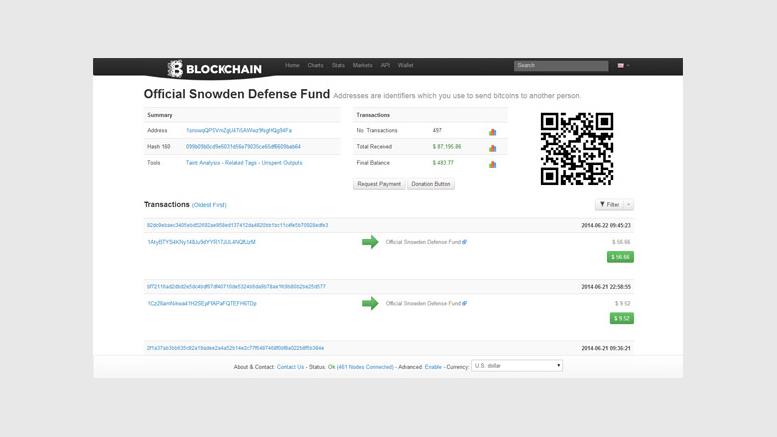Viewport: 777px width, 437px height.
Task: Sort transactions via Oldest First link
Action: 209,205
